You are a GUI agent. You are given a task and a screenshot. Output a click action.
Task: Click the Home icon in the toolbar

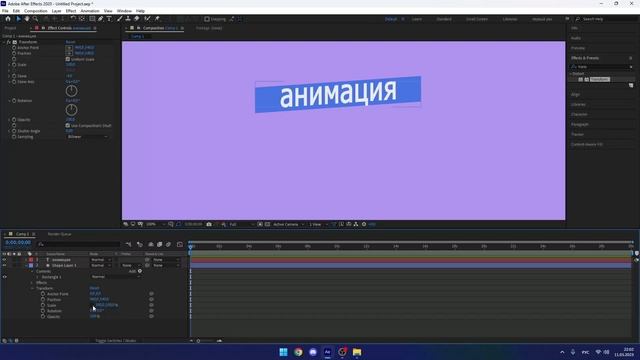8,19
